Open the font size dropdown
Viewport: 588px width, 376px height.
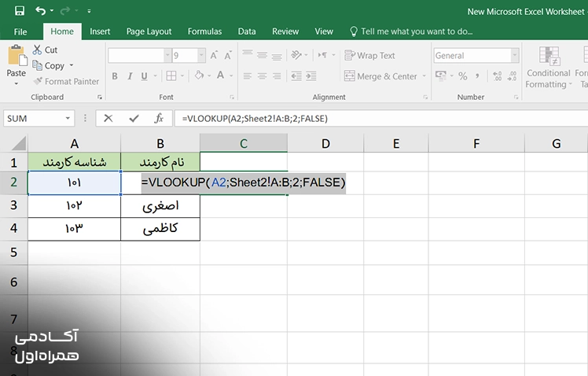[x=201, y=56]
